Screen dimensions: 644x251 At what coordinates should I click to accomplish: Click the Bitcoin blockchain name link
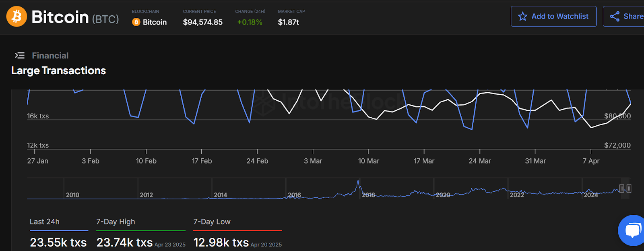tap(155, 22)
